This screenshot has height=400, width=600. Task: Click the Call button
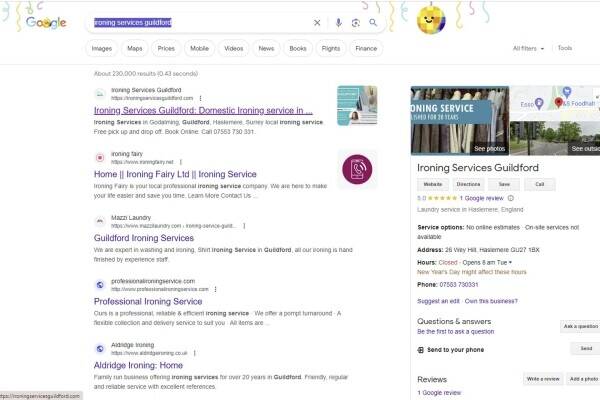coord(540,184)
